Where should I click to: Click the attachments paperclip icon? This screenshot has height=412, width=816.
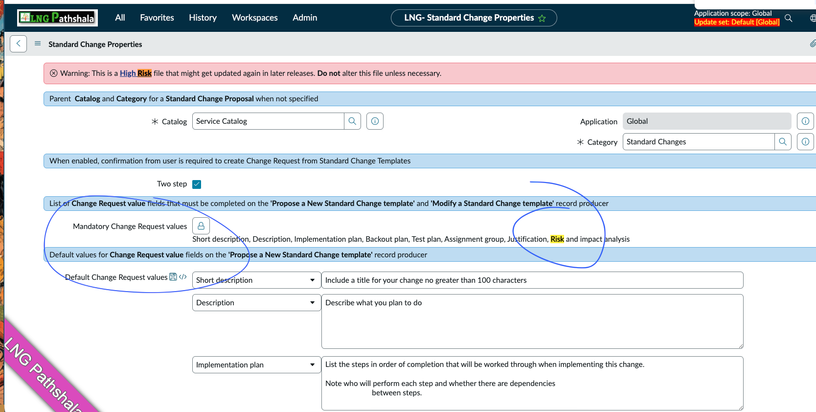(812, 44)
